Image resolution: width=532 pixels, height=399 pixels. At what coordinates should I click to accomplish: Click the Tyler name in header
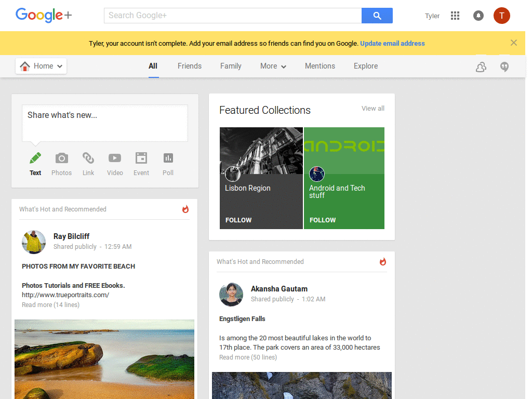432,16
